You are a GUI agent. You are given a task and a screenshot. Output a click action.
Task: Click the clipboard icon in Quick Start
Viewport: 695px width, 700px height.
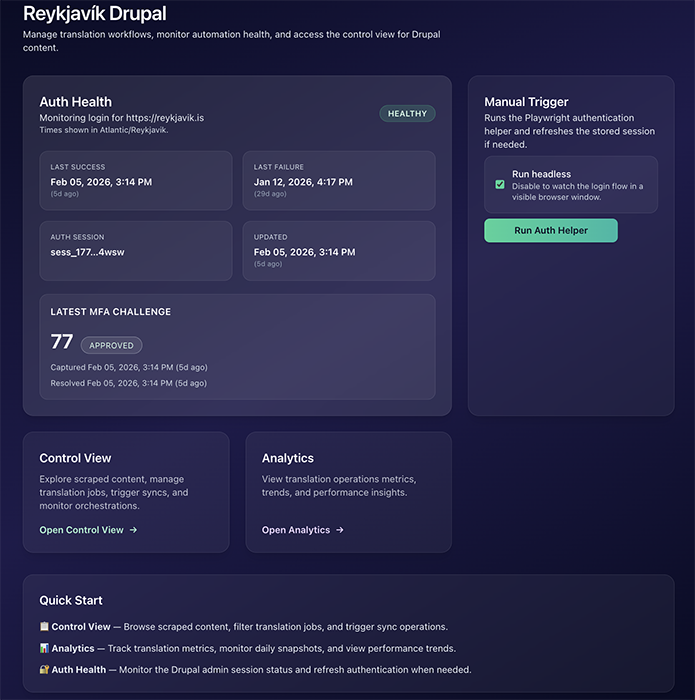tap(44, 627)
